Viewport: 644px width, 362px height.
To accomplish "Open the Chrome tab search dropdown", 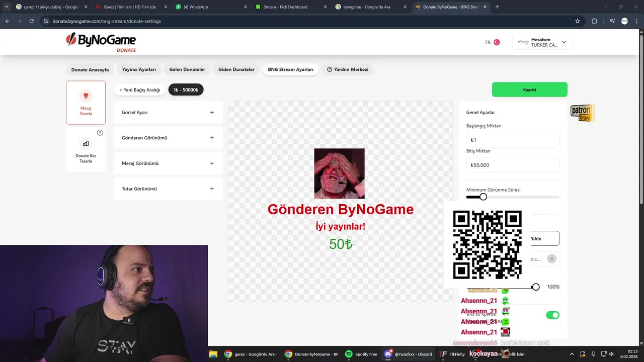I will (x=7, y=7).
